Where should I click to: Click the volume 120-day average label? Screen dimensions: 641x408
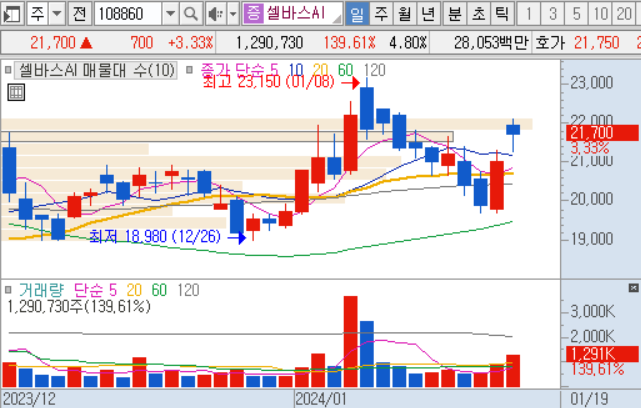[x=188, y=290]
